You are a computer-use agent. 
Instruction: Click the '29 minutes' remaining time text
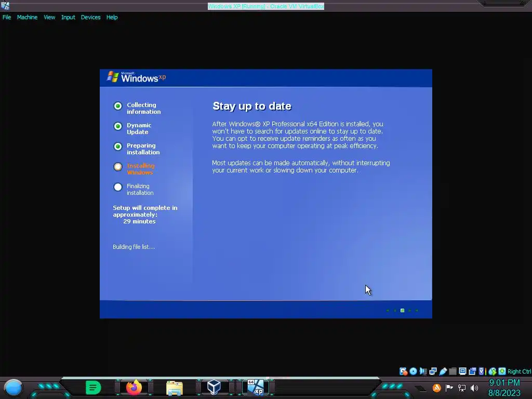[x=139, y=221]
